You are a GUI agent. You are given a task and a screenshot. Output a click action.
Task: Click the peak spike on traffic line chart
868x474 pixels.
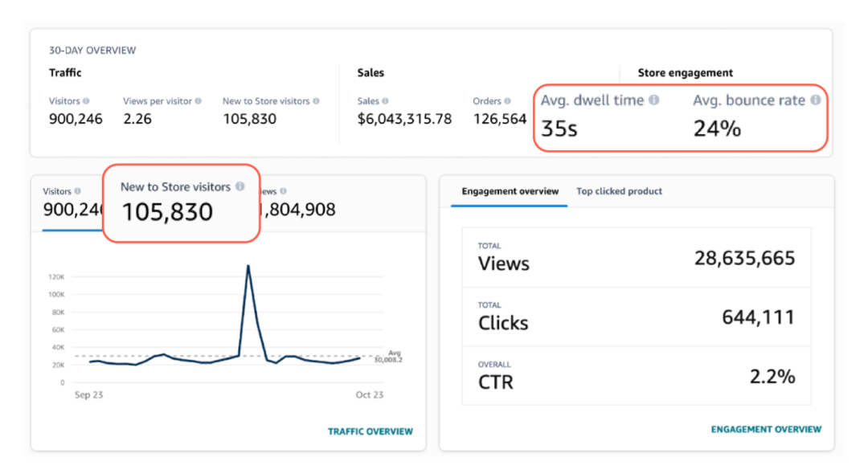(248, 266)
